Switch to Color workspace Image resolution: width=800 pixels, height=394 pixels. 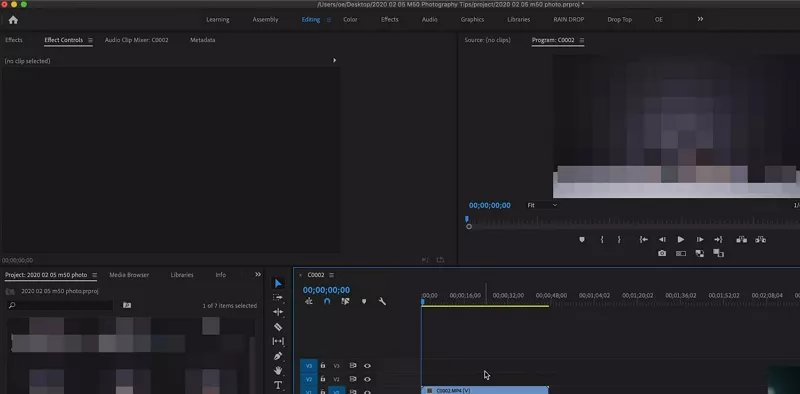coord(350,19)
